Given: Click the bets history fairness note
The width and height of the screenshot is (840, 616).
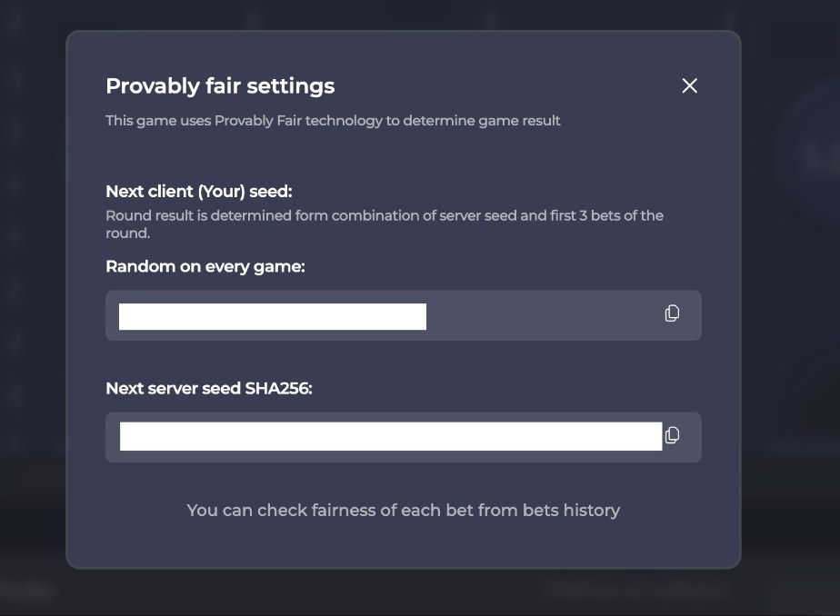Looking at the screenshot, I should tap(403, 511).
